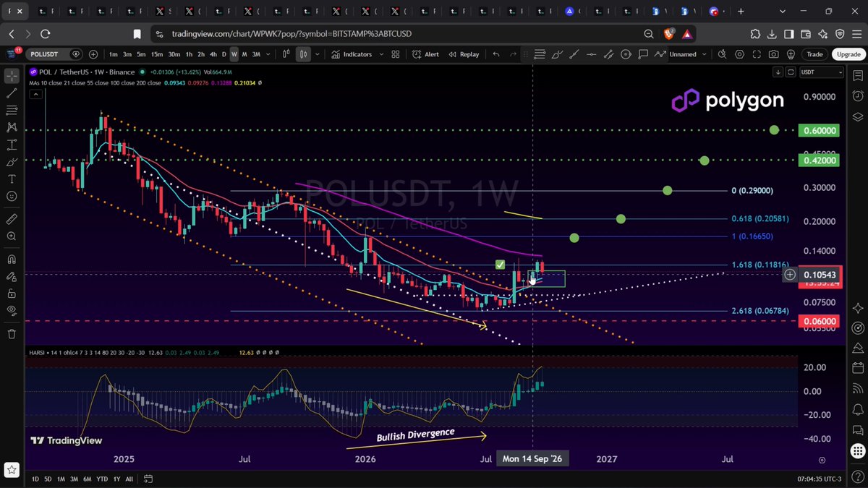Activate the zoom in tool
Image resolution: width=868 pixels, height=488 pixels.
(x=12, y=236)
